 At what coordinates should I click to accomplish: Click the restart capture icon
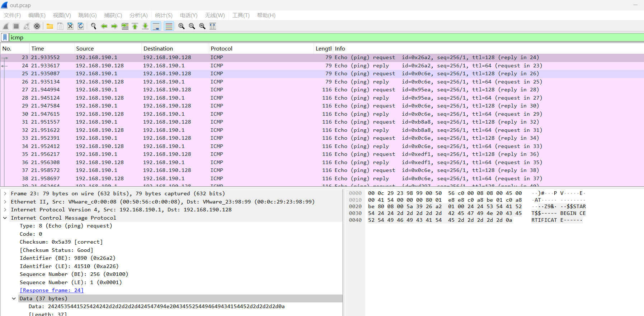[x=27, y=26]
